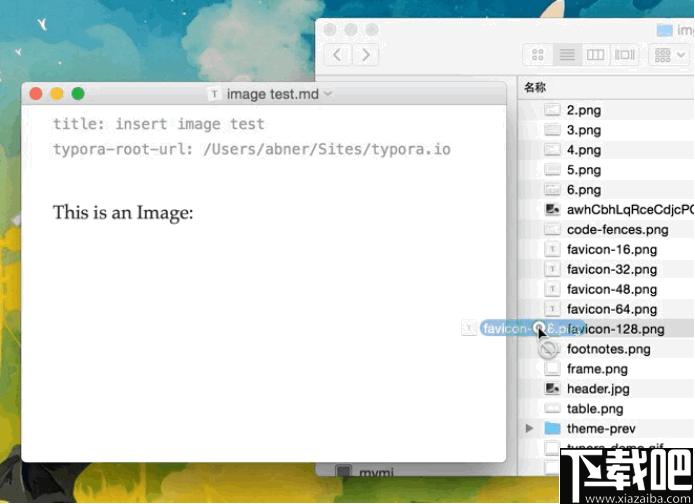Select favicon-16.png file icon
The width and height of the screenshot is (695, 504).
coord(552,249)
